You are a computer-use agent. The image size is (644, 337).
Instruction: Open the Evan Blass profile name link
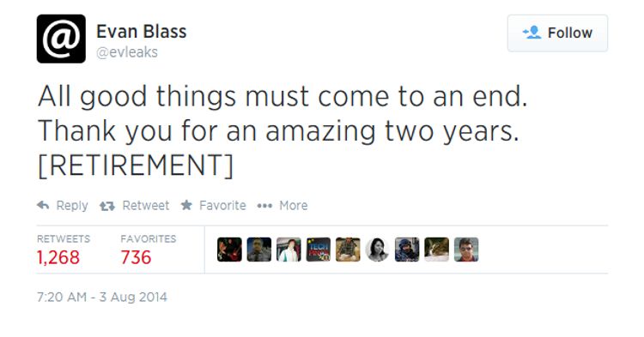(142, 32)
